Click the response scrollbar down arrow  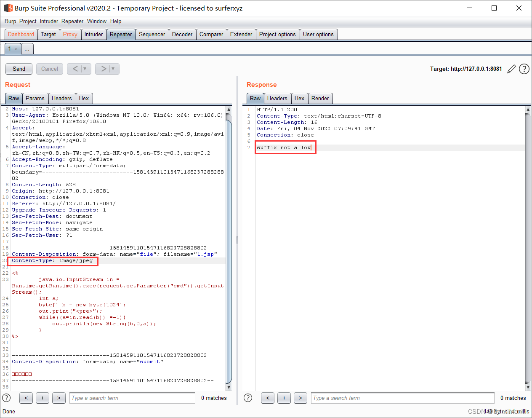528,387
